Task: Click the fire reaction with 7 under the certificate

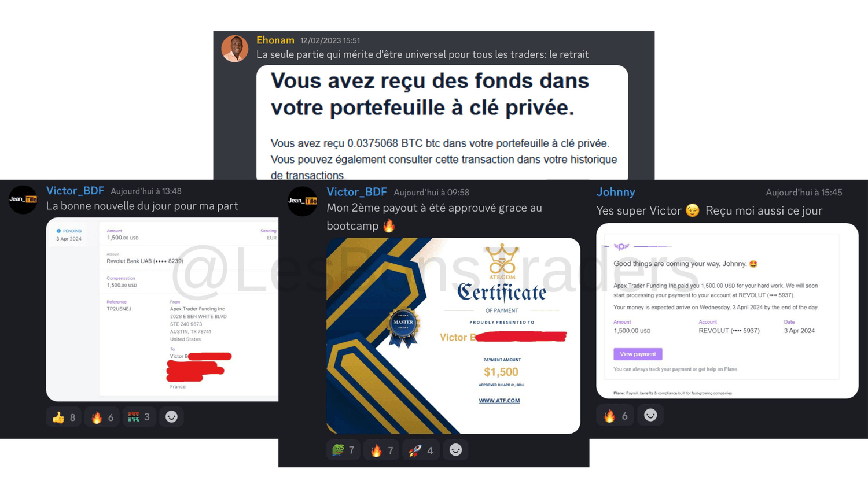Action: click(382, 450)
